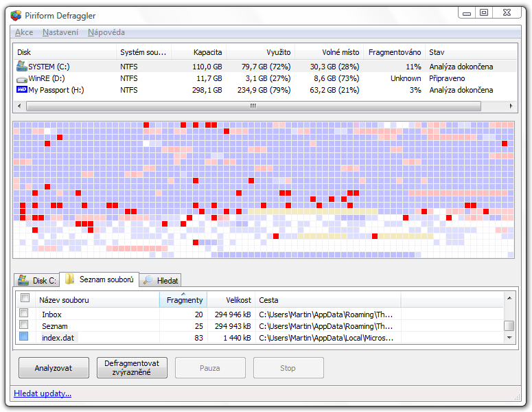Screen dimensions: 532x412
Task: Toggle the select-all checkbox in file list header
Action: tap(25, 297)
